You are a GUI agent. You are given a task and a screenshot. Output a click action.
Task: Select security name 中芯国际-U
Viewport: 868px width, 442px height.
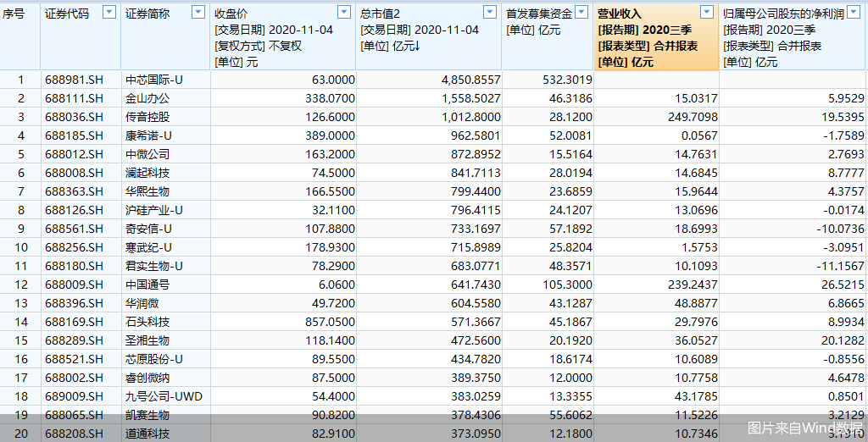point(154,80)
